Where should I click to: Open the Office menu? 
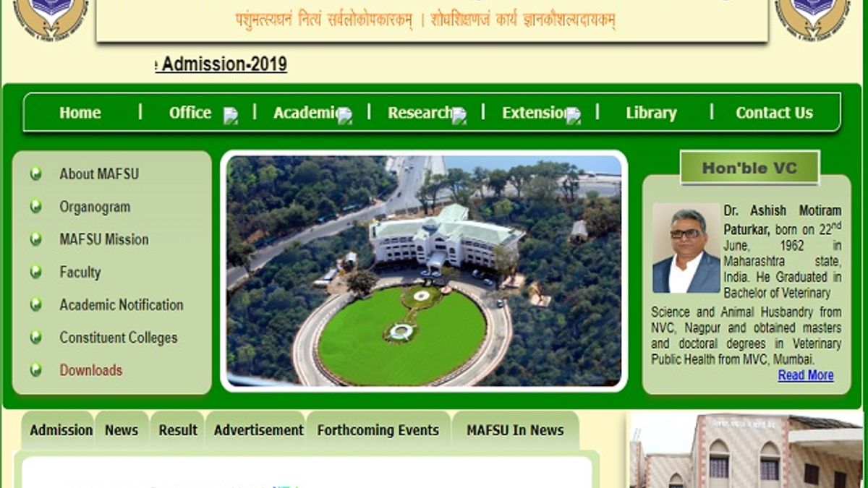click(190, 113)
